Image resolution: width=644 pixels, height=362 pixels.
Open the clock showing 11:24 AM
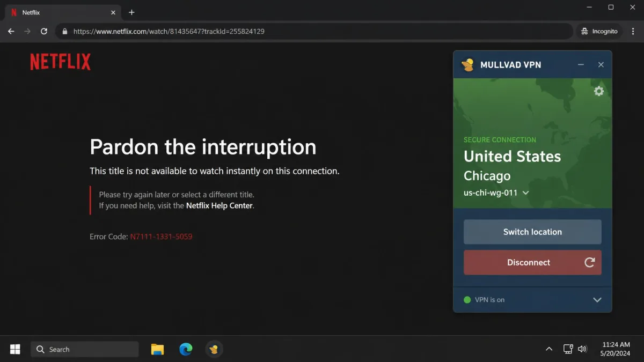coord(616,349)
